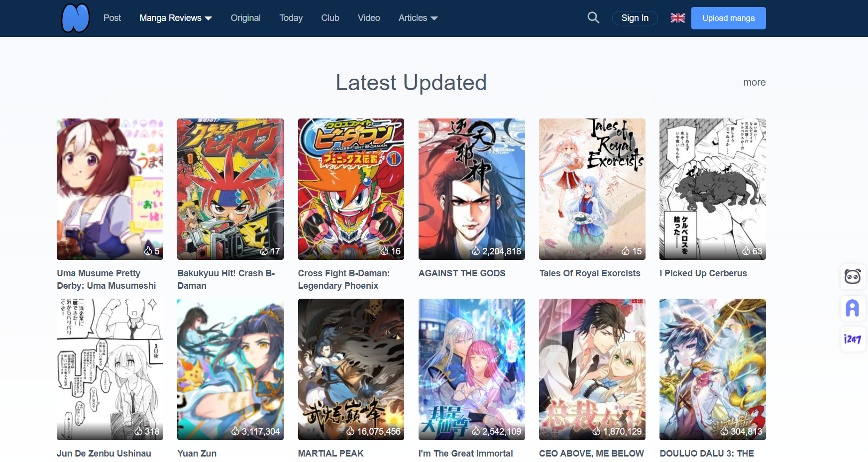Image resolution: width=868 pixels, height=462 pixels.
Task: Click flame icon beside 1,870,129 views
Action: pyautogui.click(x=596, y=431)
